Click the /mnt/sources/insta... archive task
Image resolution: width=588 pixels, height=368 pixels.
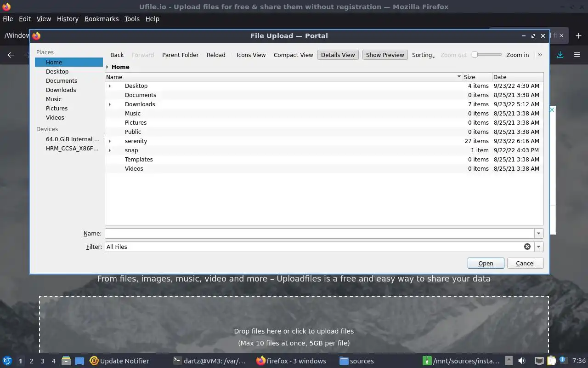click(461, 361)
